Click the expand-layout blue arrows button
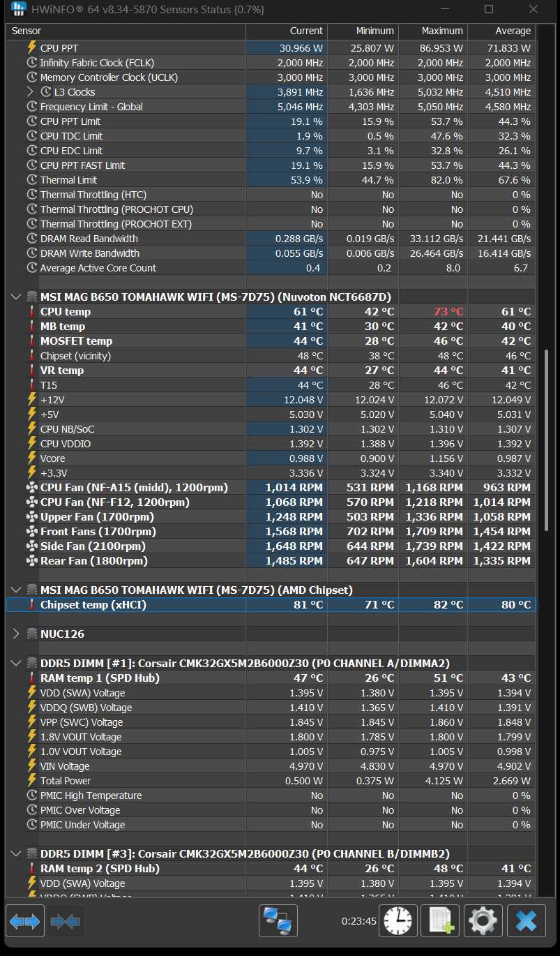Screen dimensions: 560x956 click(x=25, y=921)
